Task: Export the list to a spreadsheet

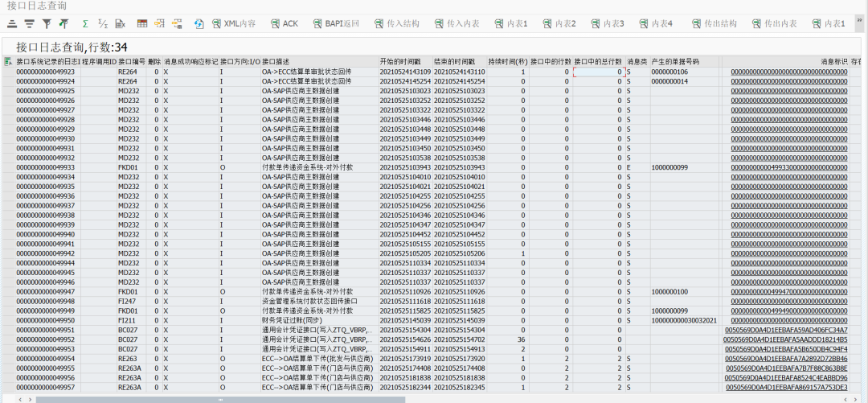Action: tap(120, 23)
